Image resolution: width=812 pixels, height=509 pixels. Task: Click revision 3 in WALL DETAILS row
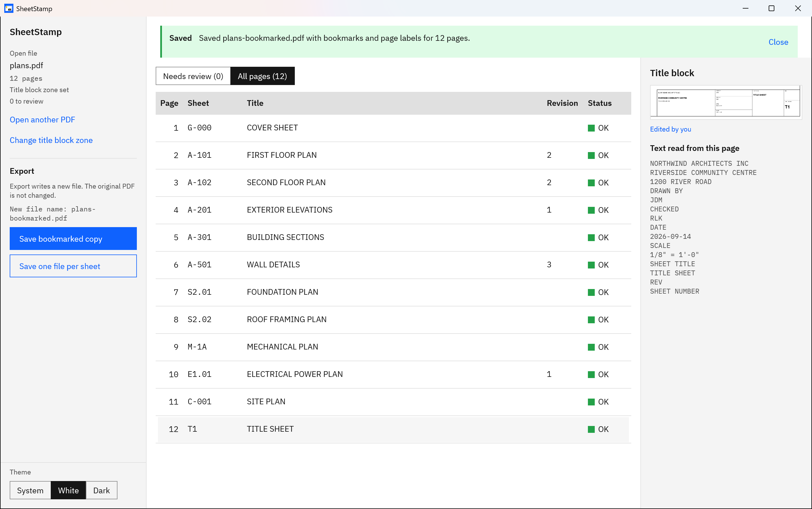coord(549,264)
